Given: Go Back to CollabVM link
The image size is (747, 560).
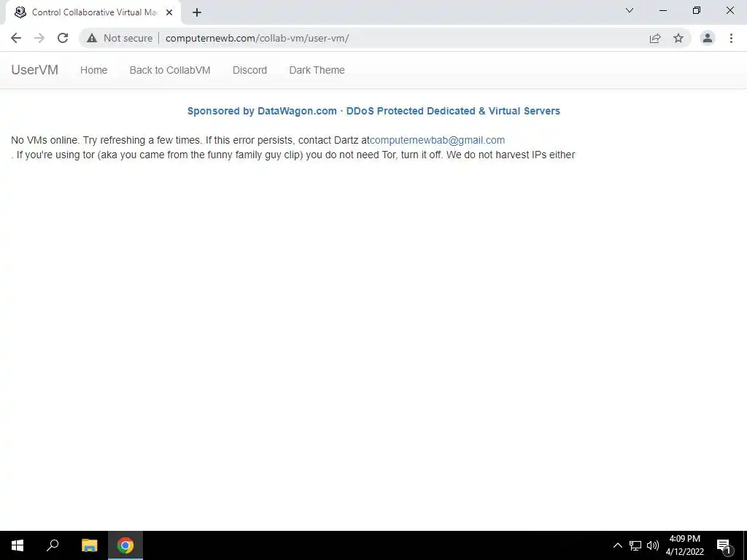Looking at the screenshot, I should (170, 70).
